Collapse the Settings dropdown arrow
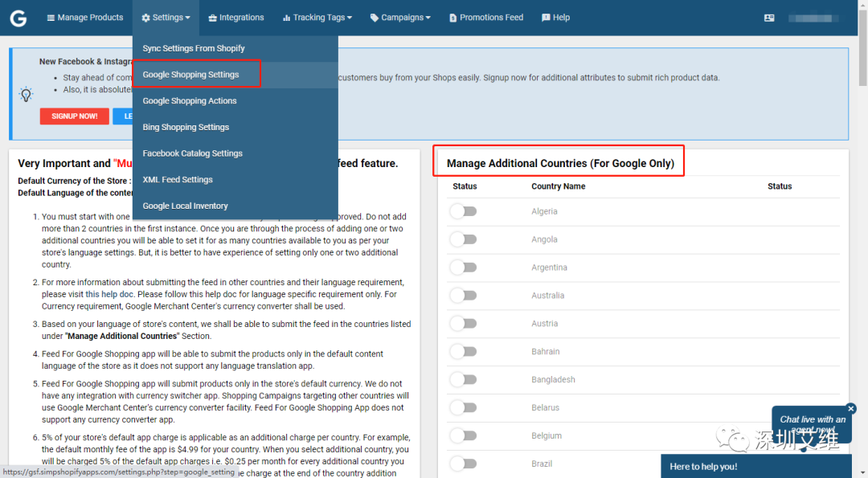Screen dimensions: 868x478 click(187, 18)
